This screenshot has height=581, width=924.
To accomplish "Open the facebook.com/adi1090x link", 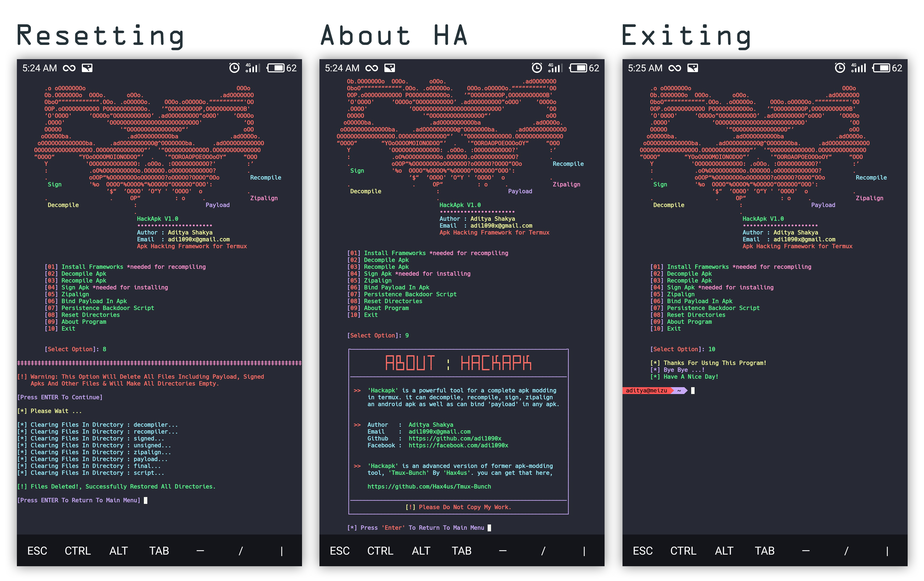I will coord(458,445).
